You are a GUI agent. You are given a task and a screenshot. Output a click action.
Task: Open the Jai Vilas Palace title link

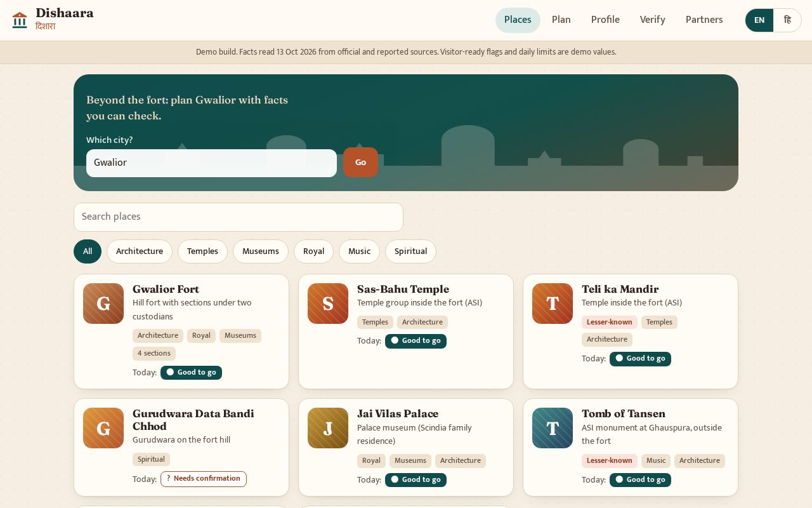398,414
